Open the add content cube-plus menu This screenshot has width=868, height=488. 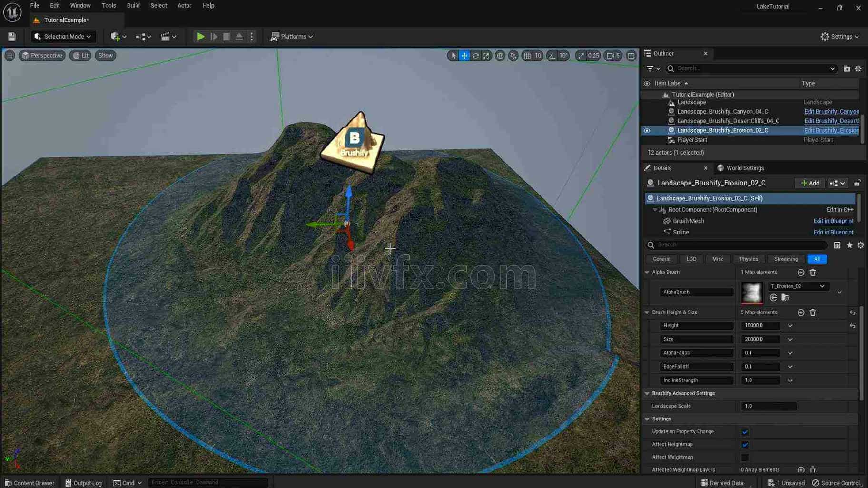(118, 37)
